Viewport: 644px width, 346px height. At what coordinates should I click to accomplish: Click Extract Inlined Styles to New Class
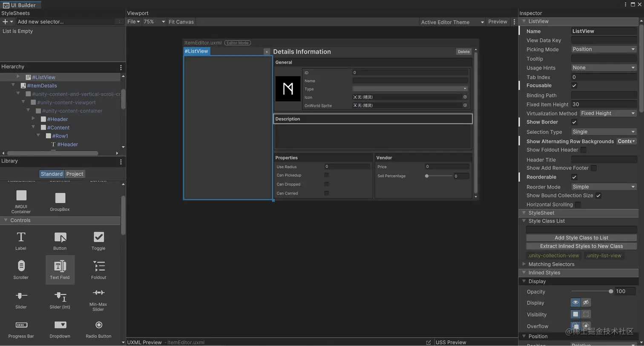[x=581, y=246]
